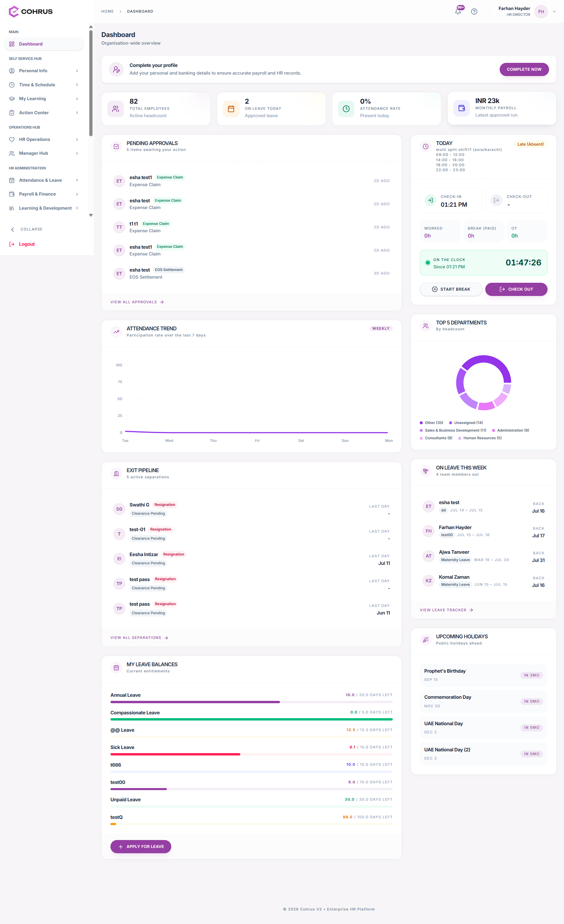Screen dimensions: 564x924
Task: Click the Sick Leave progress bar
Action: coord(251,754)
